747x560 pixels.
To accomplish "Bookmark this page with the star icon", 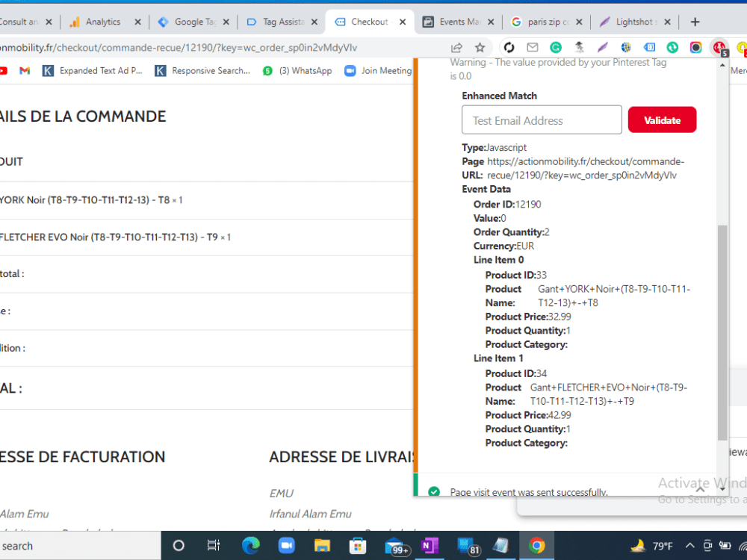I will (x=480, y=48).
